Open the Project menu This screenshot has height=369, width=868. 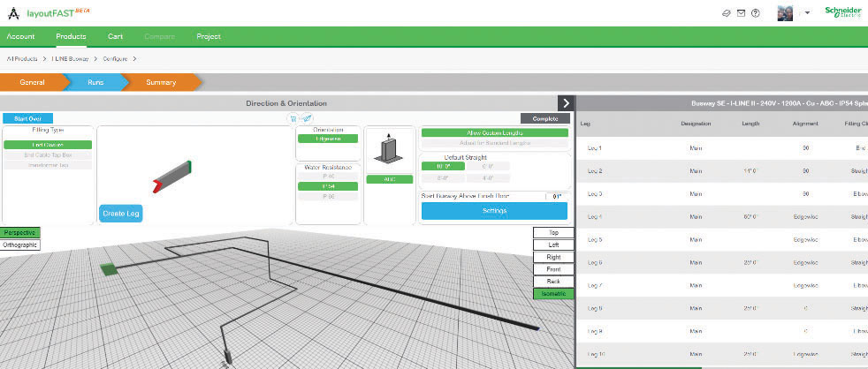[209, 36]
